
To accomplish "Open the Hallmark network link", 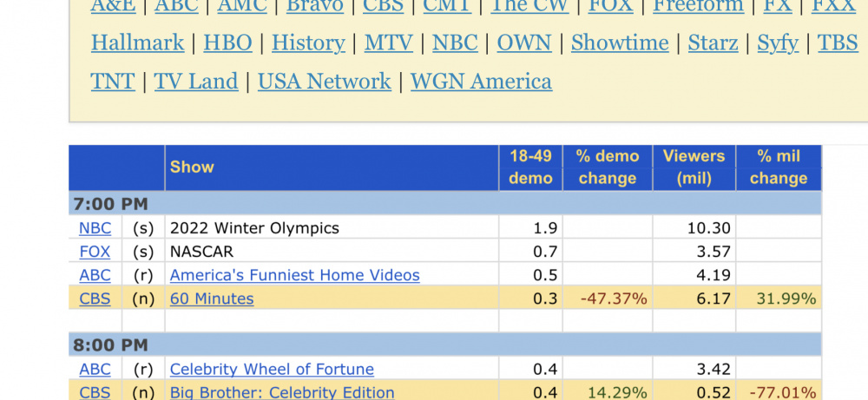I will (137, 43).
